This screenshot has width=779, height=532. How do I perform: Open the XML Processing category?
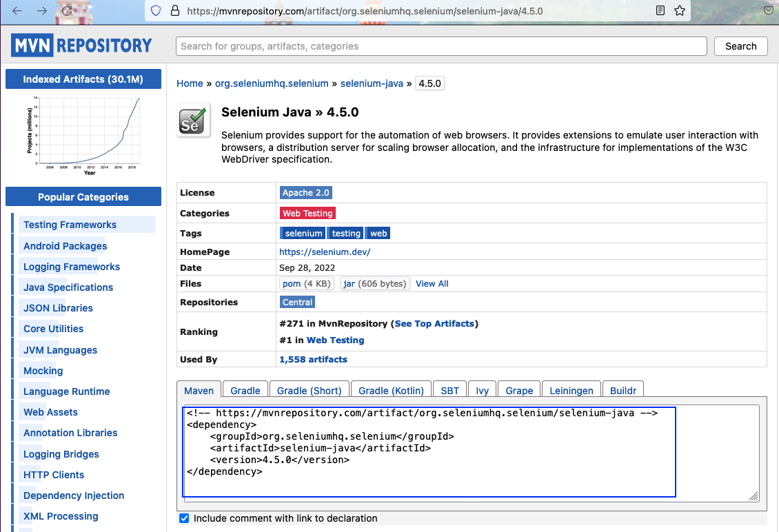(x=61, y=516)
